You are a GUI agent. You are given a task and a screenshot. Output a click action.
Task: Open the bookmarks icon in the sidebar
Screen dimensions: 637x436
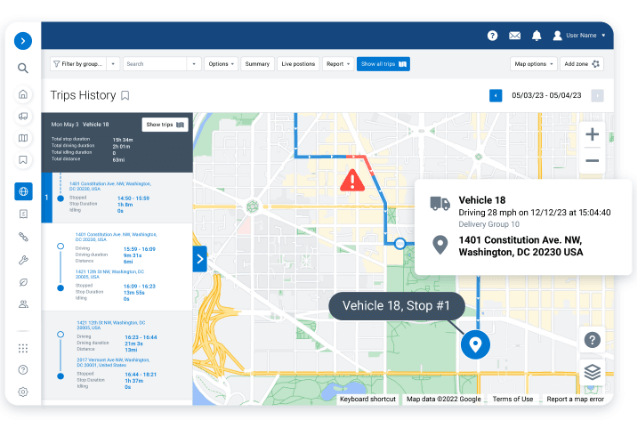pos(23,160)
